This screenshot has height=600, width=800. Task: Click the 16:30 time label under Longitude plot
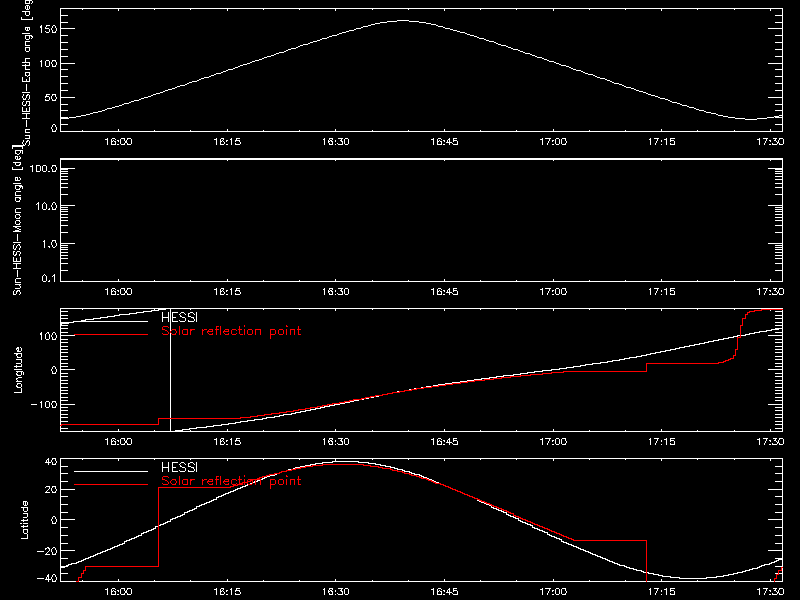[x=336, y=442]
